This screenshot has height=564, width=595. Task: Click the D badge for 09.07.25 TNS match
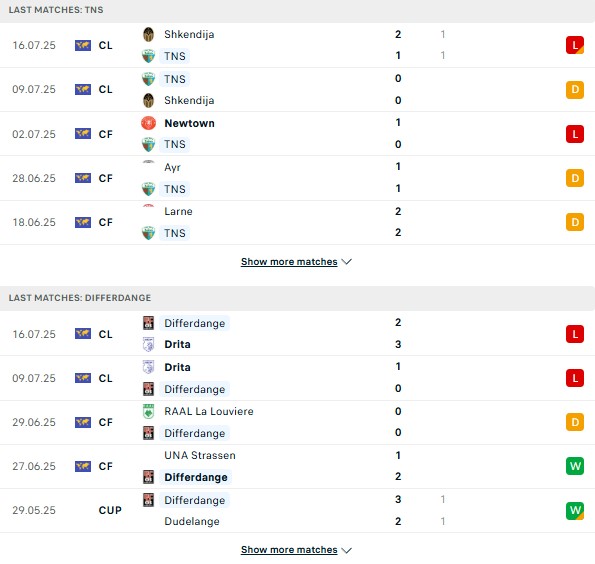(x=575, y=90)
